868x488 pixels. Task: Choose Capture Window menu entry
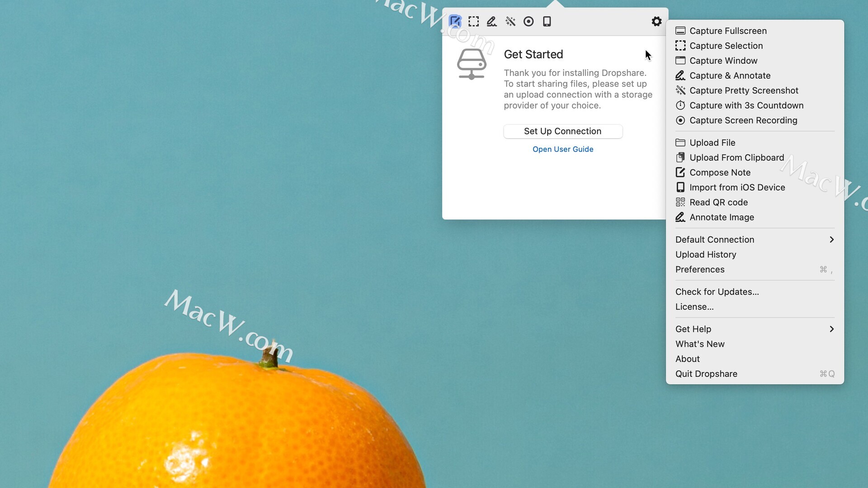[x=755, y=61]
